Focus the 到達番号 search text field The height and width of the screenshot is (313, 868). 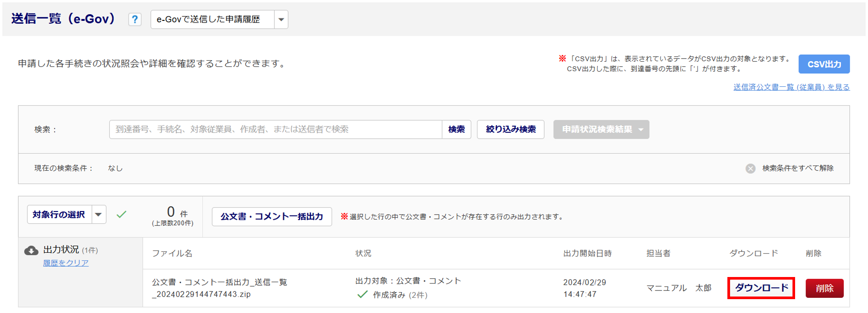[x=275, y=130]
